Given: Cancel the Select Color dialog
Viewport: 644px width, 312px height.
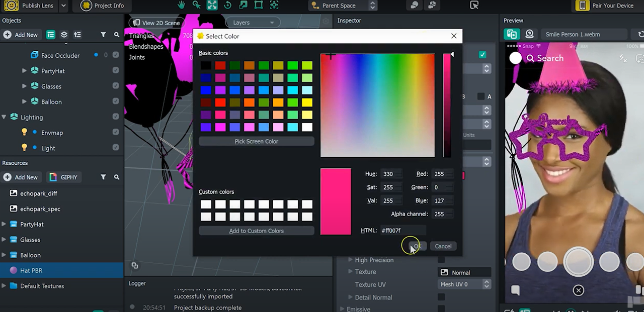Looking at the screenshot, I should point(443,246).
